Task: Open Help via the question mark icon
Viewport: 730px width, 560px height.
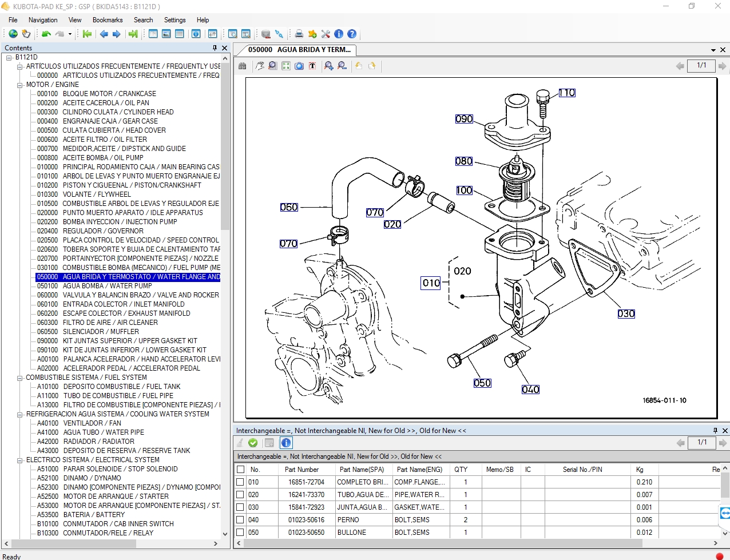Action: (x=352, y=34)
